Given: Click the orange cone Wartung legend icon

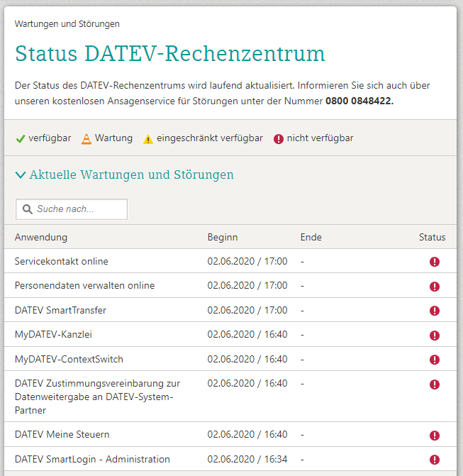Looking at the screenshot, I should pos(87,139).
